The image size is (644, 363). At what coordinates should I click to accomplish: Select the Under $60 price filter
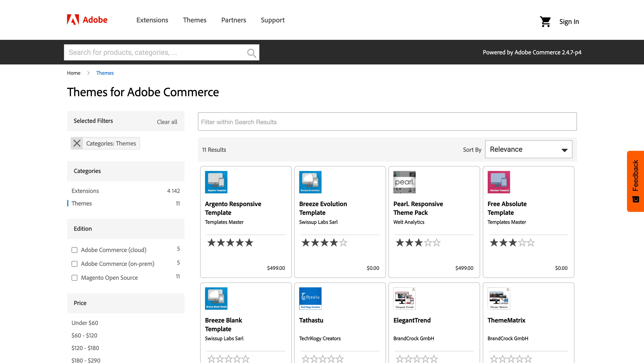(85, 323)
